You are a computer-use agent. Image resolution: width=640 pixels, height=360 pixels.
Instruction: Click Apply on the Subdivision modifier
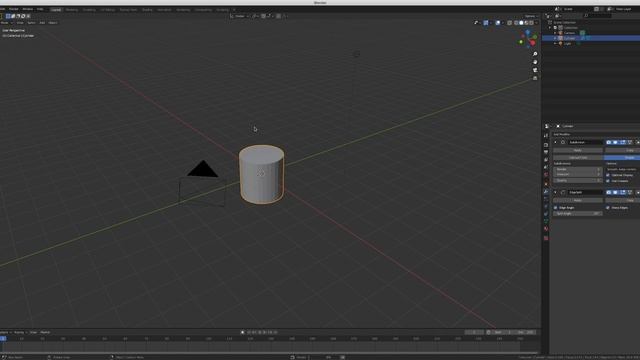(x=578, y=150)
